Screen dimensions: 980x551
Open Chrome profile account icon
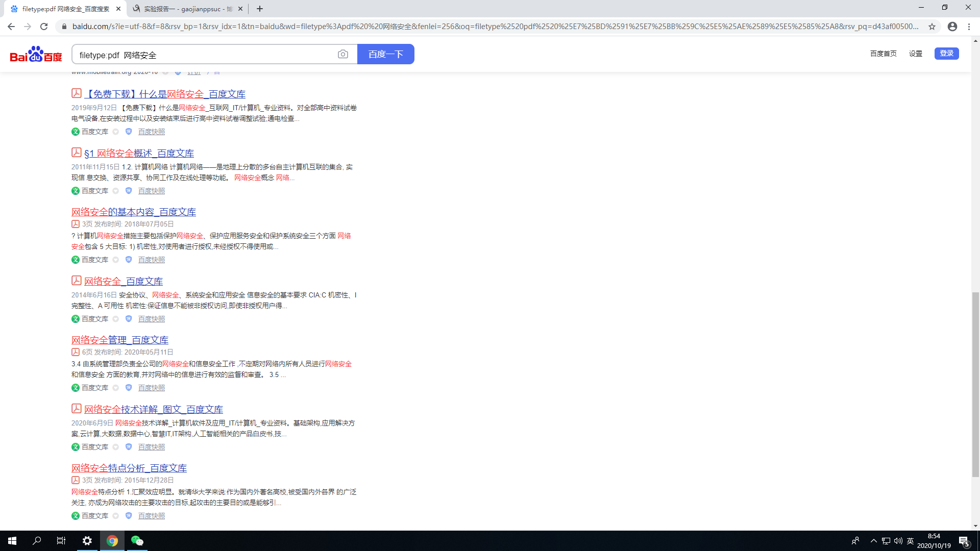pyautogui.click(x=952, y=27)
